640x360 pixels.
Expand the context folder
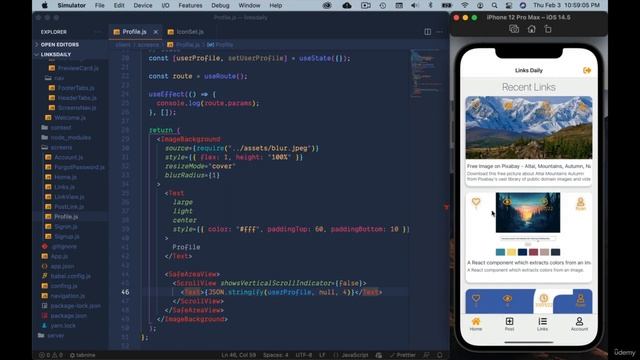(x=61, y=127)
